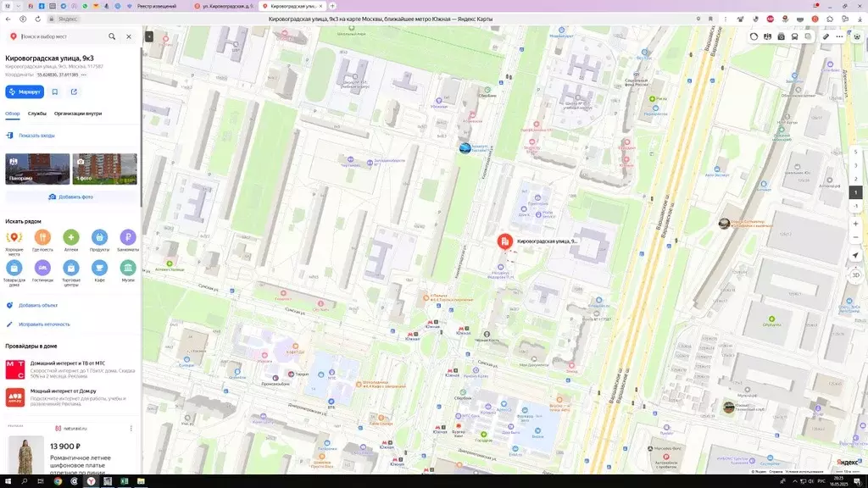Open the Организации внутри tab
The width and height of the screenshot is (868, 488).
[x=78, y=114]
